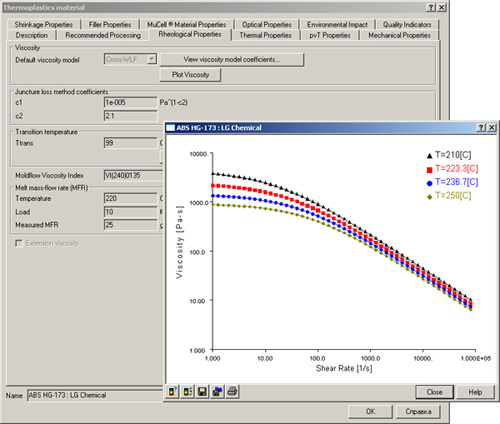Click the black triangle T=210[C] legend marker
The width and height of the screenshot is (500, 424).
(x=429, y=156)
